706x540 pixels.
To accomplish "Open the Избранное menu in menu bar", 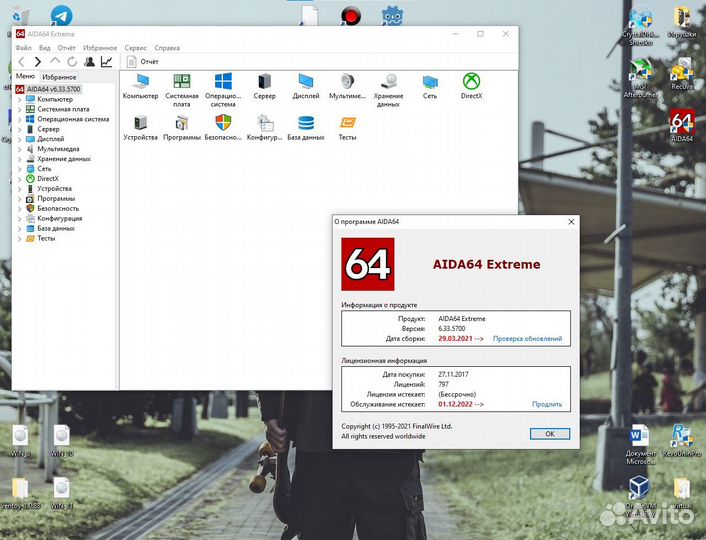I will coord(100,48).
